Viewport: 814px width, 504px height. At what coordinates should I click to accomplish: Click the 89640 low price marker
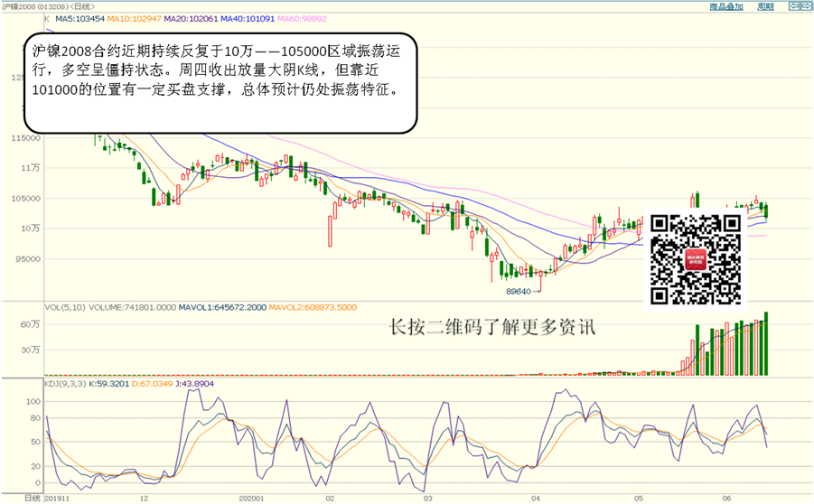(x=519, y=292)
